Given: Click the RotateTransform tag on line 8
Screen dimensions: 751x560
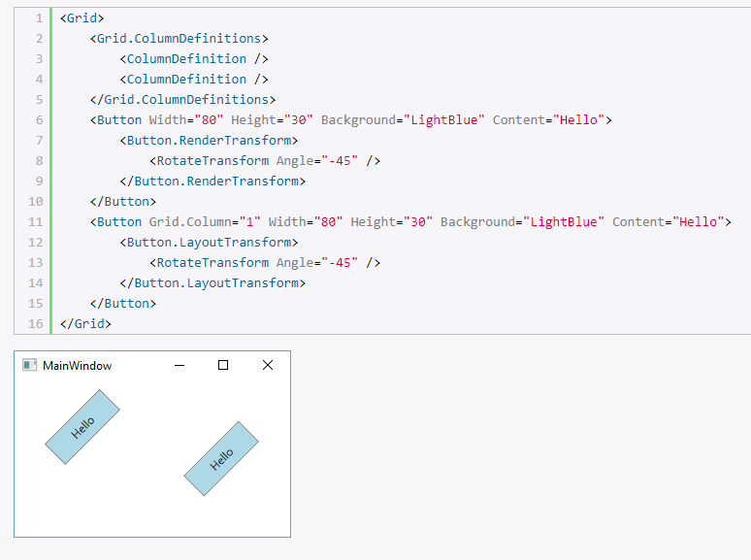Looking at the screenshot, I should coord(212,160).
